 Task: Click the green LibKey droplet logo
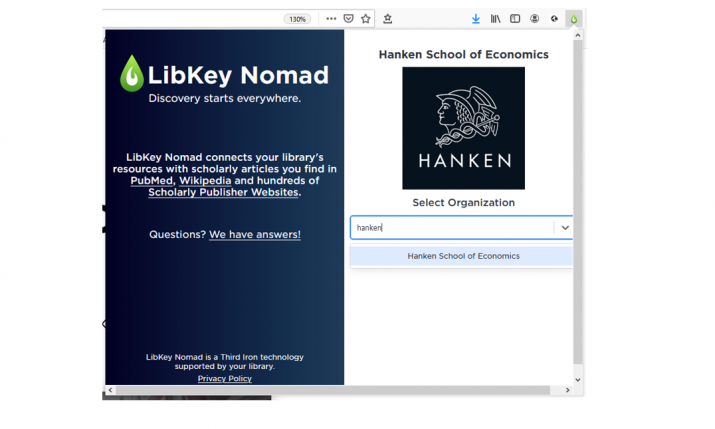coord(131,74)
